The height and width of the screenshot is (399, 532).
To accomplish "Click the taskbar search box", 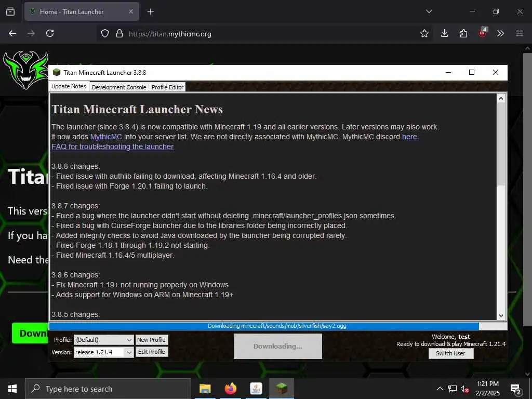I will [x=108, y=389].
